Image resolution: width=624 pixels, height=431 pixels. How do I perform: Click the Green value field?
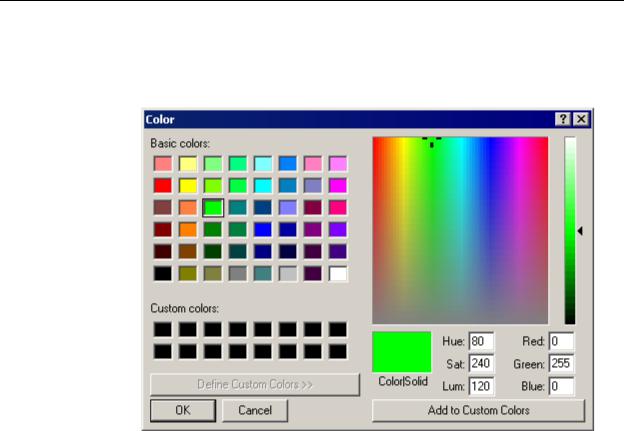[562, 363]
